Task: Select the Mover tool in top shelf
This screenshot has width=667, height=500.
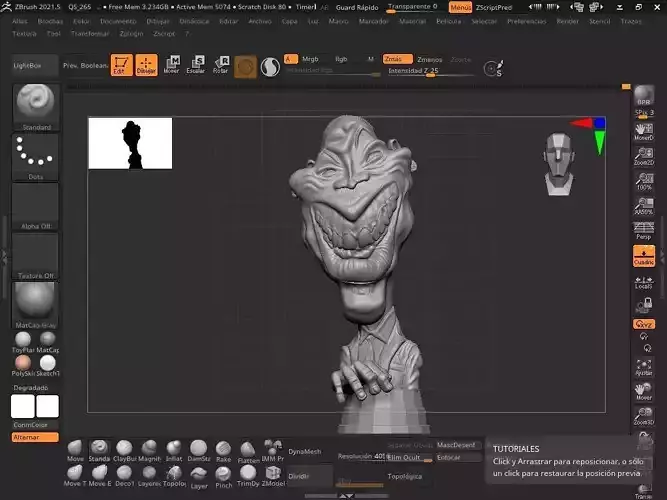Action: tap(171, 65)
